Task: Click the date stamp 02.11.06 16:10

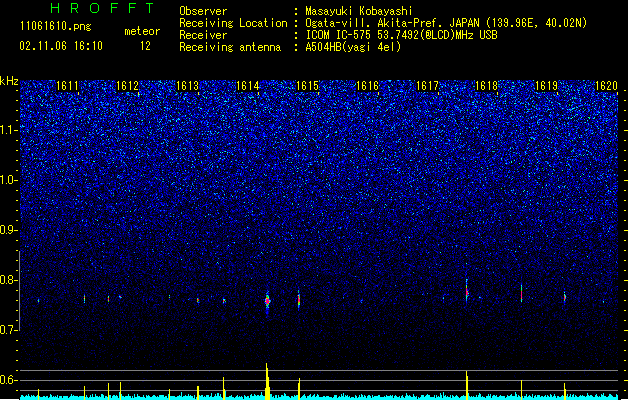Action: coord(61,46)
